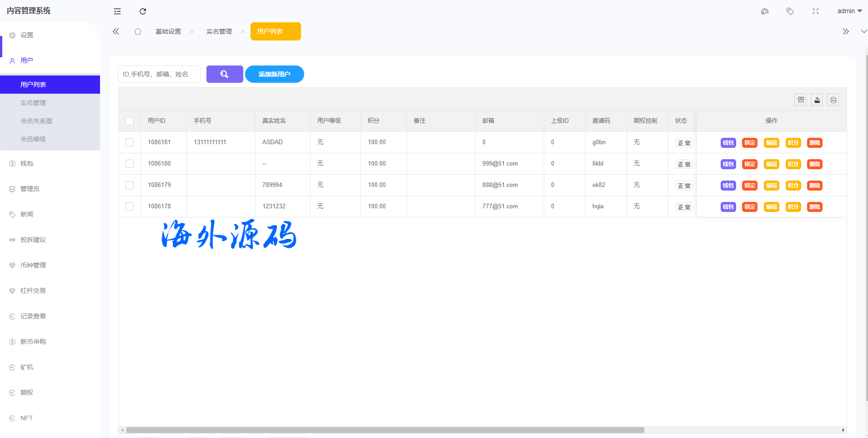
Task: Click the refresh icon in top bar
Action: (x=143, y=11)
